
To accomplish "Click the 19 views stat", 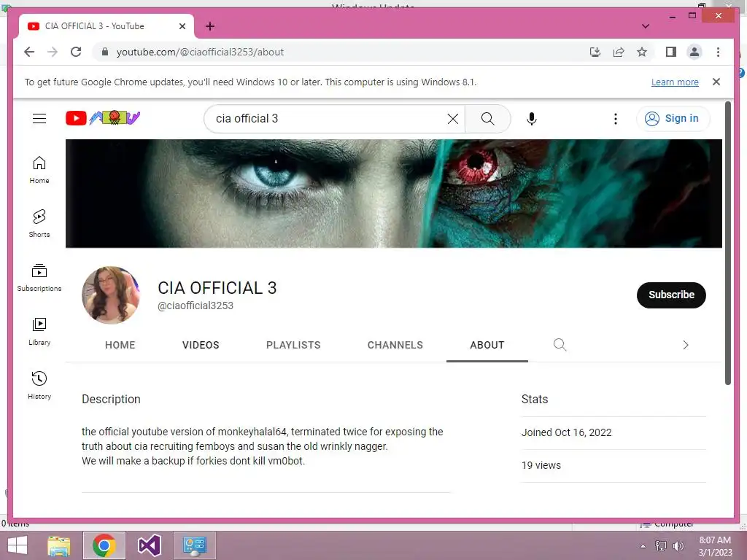I will coord(541,465).
